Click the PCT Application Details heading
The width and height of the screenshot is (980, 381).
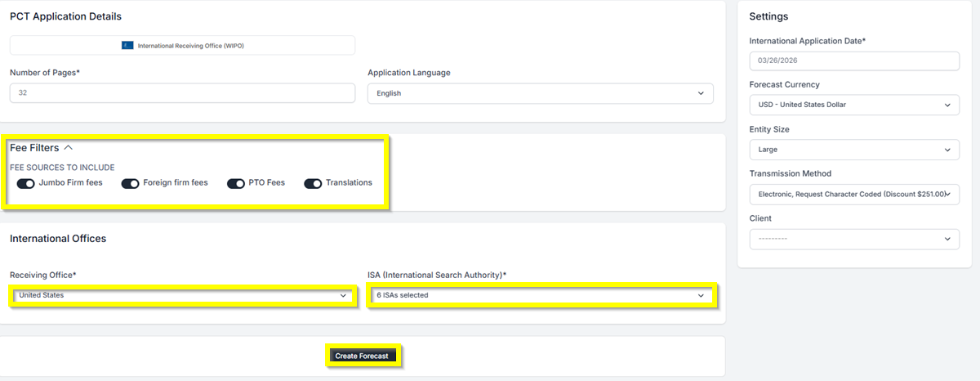[65, 16]
